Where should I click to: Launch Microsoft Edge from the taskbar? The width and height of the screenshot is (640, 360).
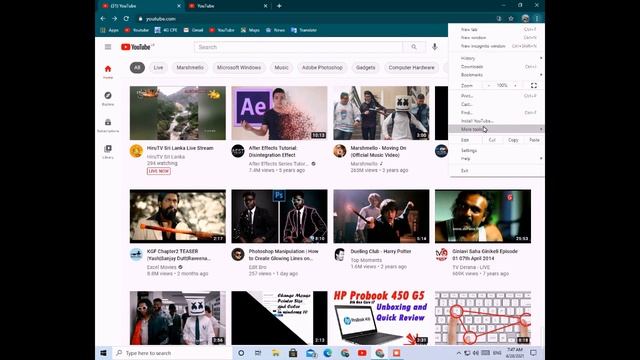pos(327,353)
